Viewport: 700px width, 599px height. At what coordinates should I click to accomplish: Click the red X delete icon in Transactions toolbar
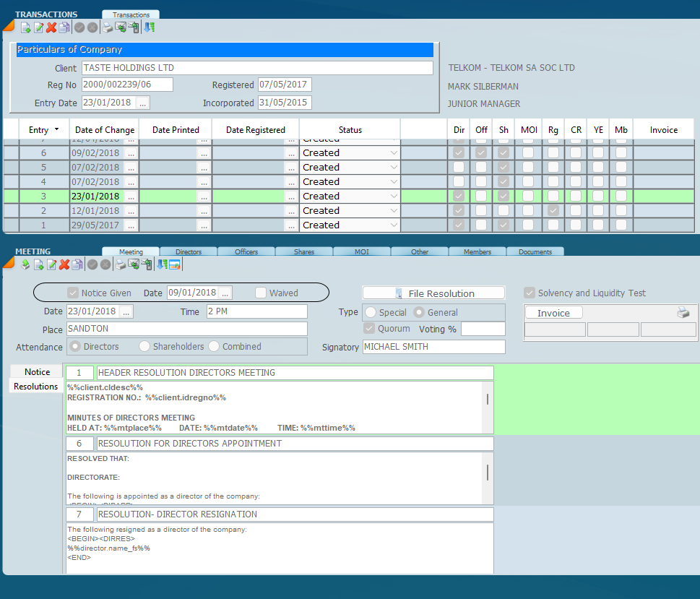click(51, 27)
